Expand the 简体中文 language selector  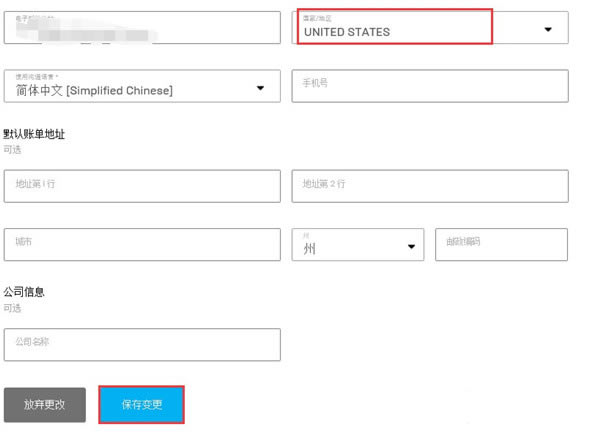point(141,86)
